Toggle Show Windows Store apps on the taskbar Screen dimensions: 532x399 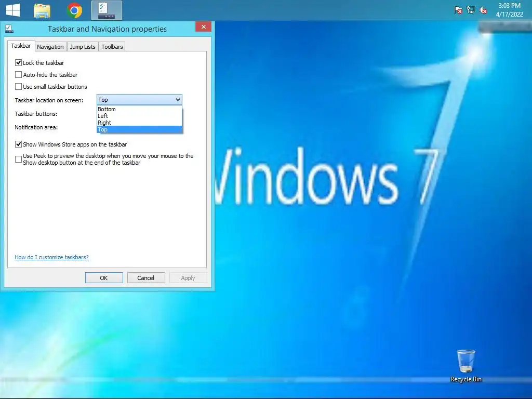click(x=18, y=144)
